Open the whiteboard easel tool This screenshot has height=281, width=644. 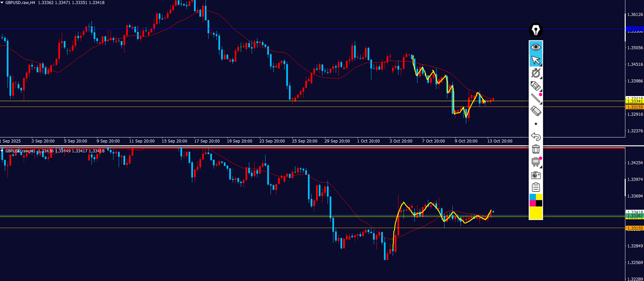tap(535, 162)
